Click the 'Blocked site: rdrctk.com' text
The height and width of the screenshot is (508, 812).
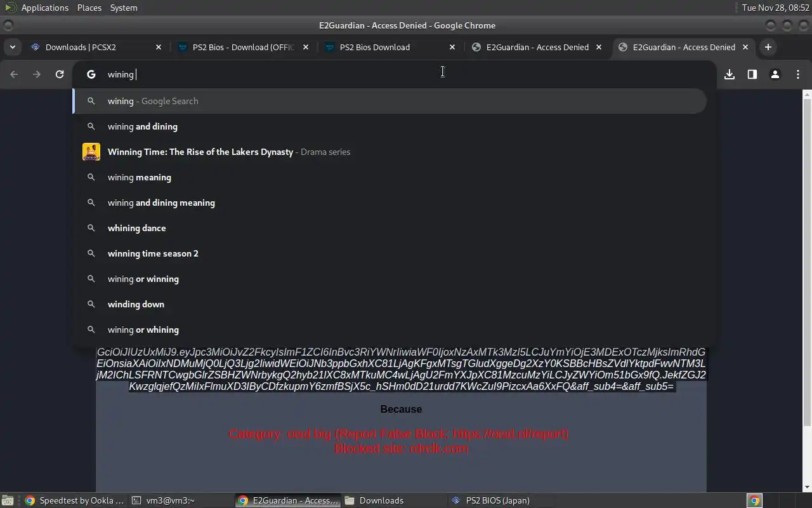(x=402, y=448)
